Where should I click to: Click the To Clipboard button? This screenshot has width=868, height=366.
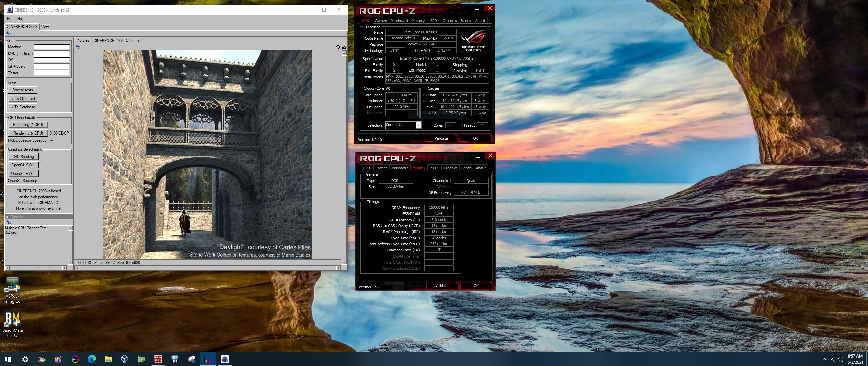(x=23, y=99)
